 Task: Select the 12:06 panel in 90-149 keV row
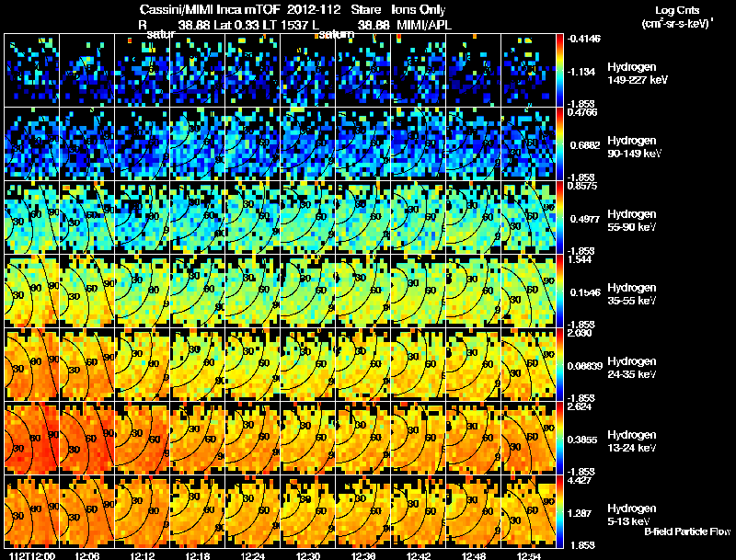87,144
